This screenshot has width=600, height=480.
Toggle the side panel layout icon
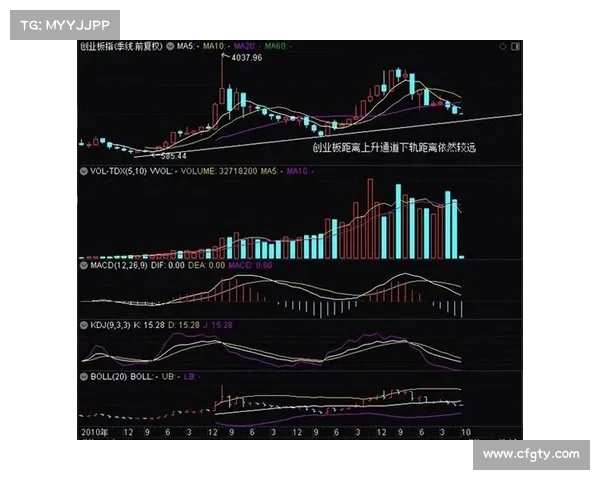coord(515,46)
